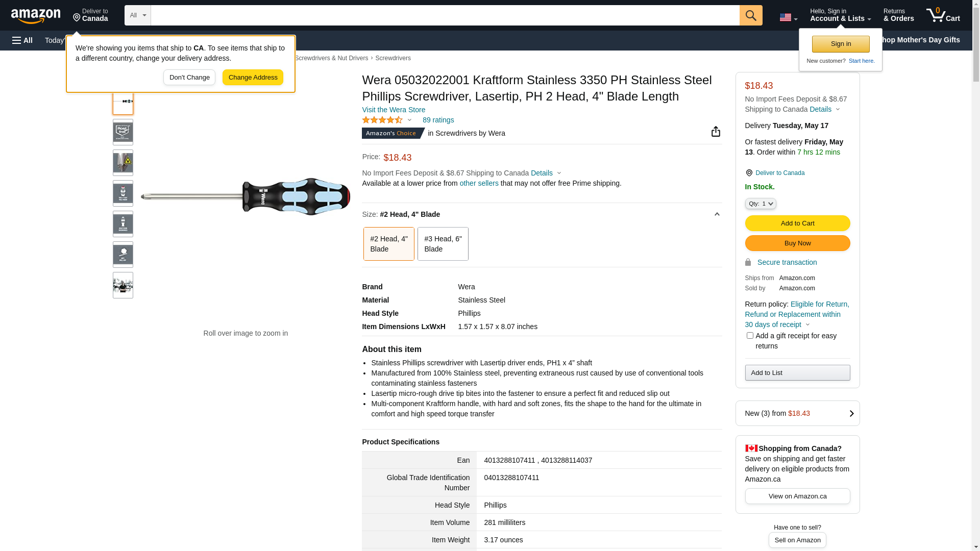Select the #3 Head, 6" Blade size
Screen dimensions: 980x551
pos(443,244)
